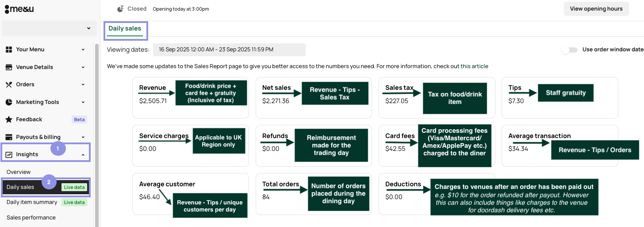Select Overview under Insights
The height and width of the screenshot is (227, 644).
click(19, 172)
